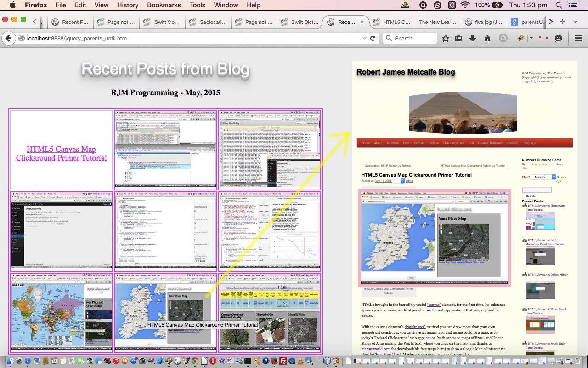This screenshot has height=368, width=588.
Task: Open the home page via Firefox home icon
Action: click(488, 38)
